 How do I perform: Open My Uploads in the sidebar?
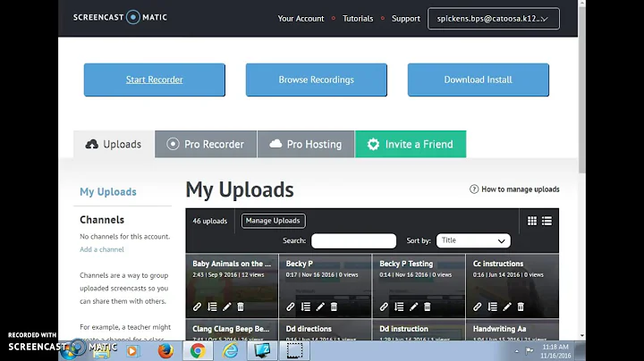pos(108,191)
